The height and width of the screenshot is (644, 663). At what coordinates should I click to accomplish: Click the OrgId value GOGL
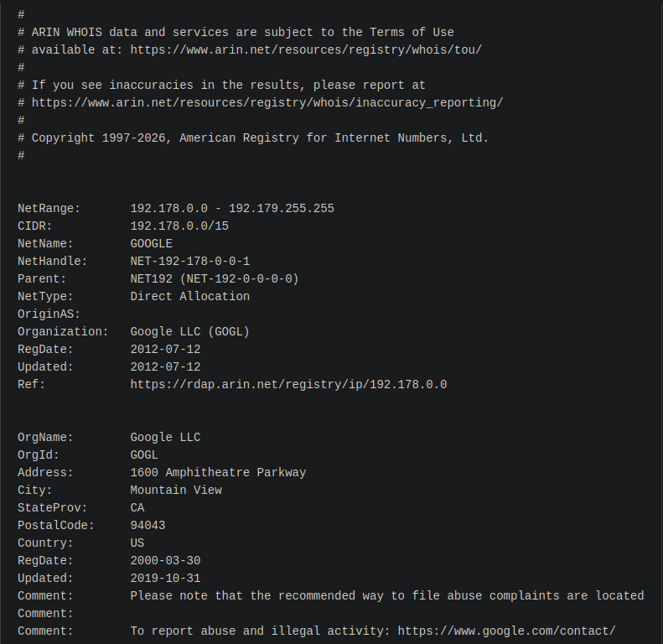coord(144,454)
